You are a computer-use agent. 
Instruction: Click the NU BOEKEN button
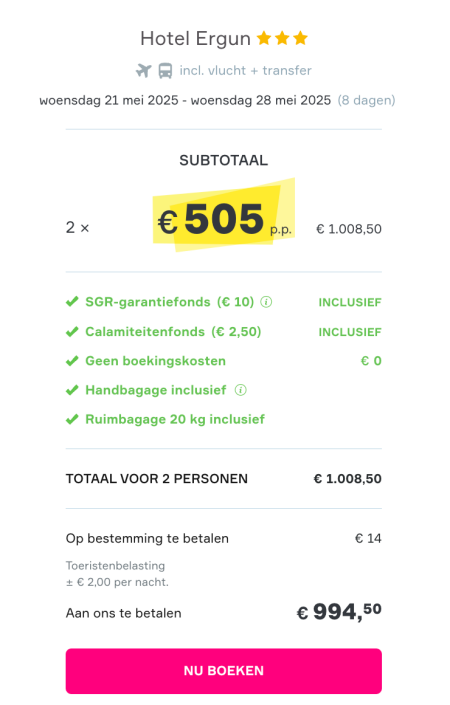click(223, 671)
